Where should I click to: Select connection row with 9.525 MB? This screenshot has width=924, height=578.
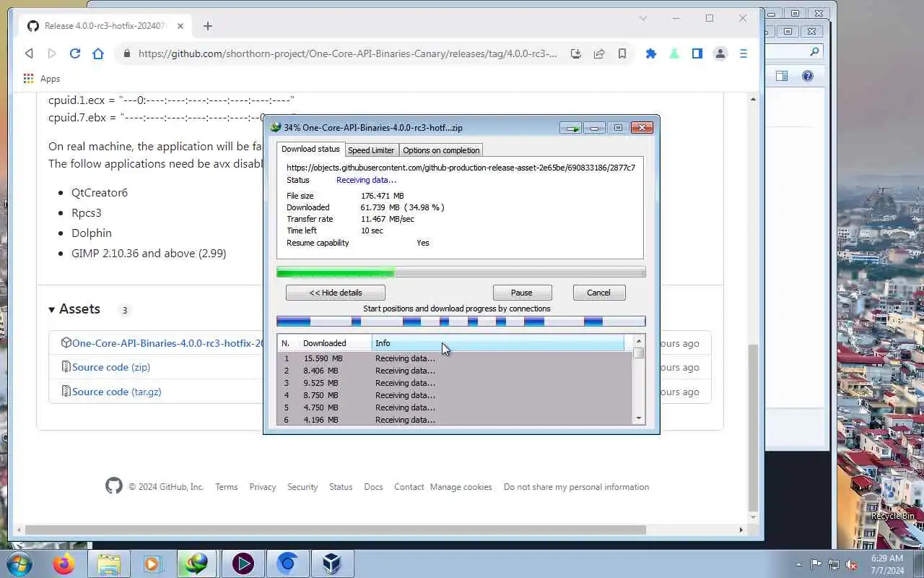click(455, 383)
